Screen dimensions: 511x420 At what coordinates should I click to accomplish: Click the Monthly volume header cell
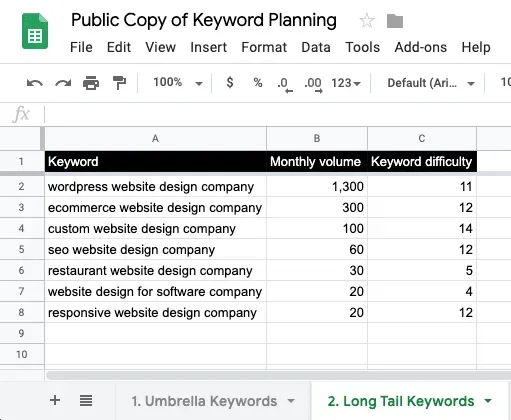pos(317,162)
